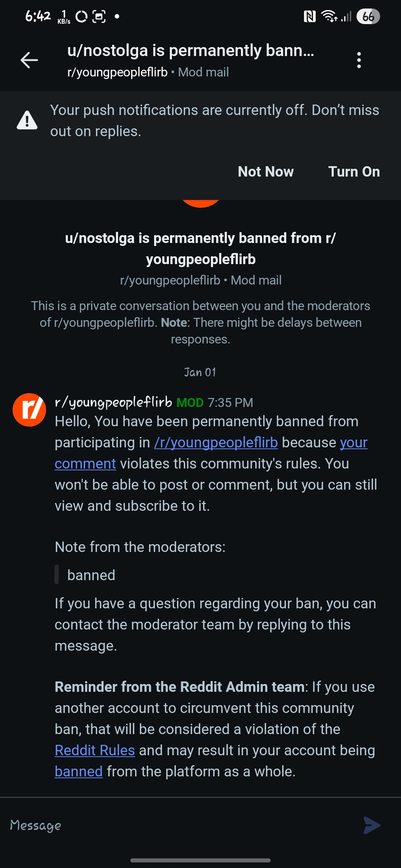Tap the push notification warning triangle icon
The height and width of the screenshot is (868, 401).
click(x=27, y=120)
